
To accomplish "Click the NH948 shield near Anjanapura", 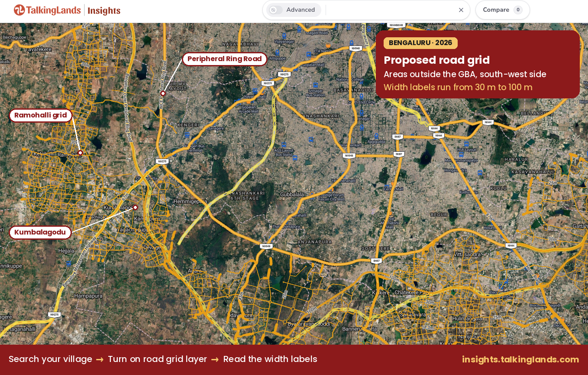I will [266, 246].
